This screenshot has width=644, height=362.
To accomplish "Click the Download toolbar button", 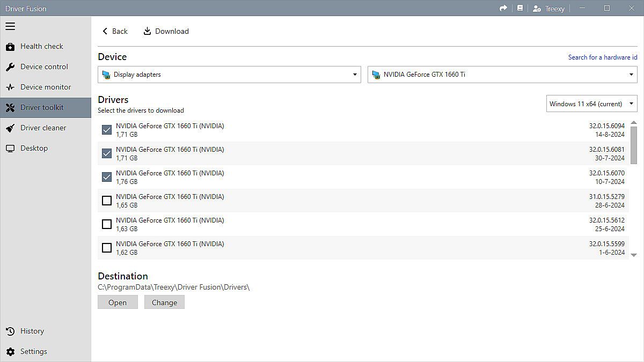I will tap(166, 31).
